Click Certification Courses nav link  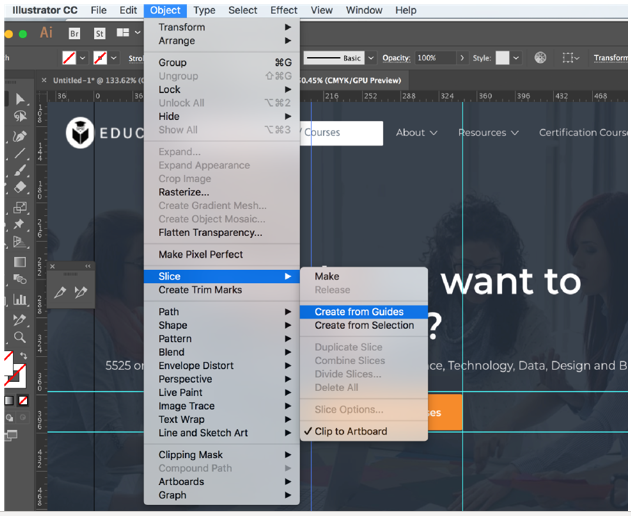583,132
